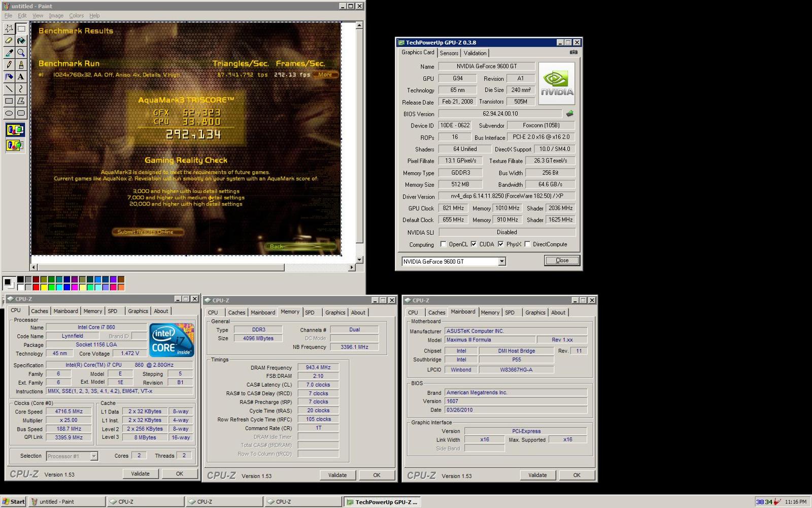812x508 pixels.
Task: Select the Brush tool in Paint
Action: (21, 65)
